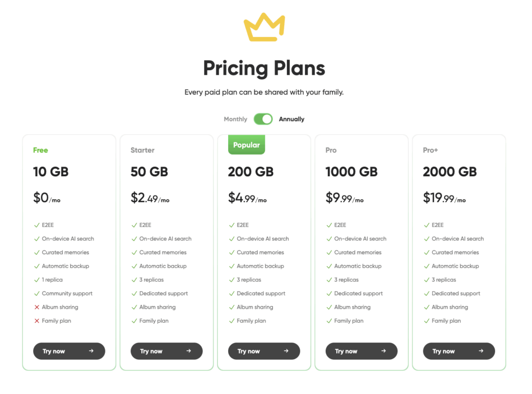Image resolution: width=532 pixels, height=394 pixels.
Task: Click Try now under the Starter plan
Action: (x=167, y=351)
